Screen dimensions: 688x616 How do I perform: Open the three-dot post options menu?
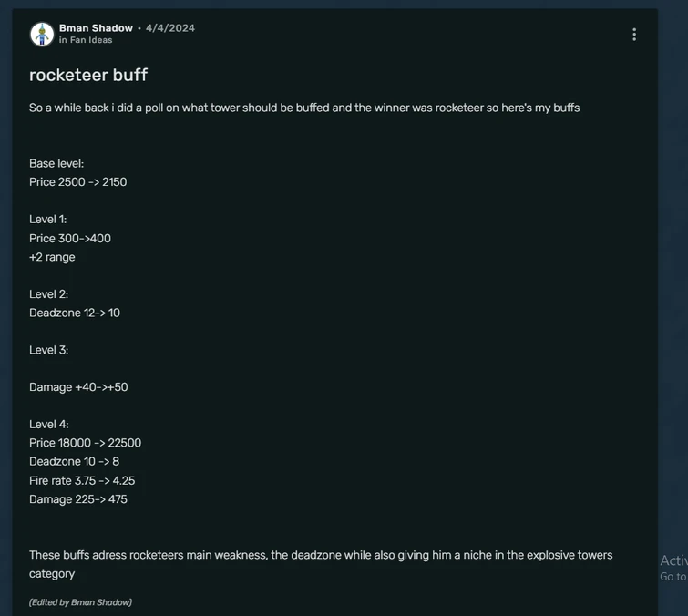click(x=634, y=35)
